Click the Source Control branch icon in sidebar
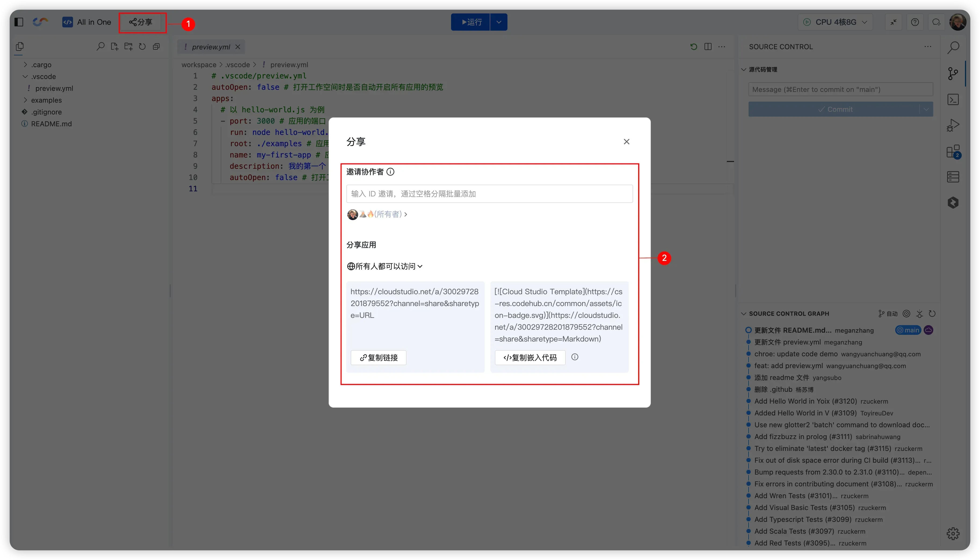This screenshot has width=980, height=560. point(953,73)
